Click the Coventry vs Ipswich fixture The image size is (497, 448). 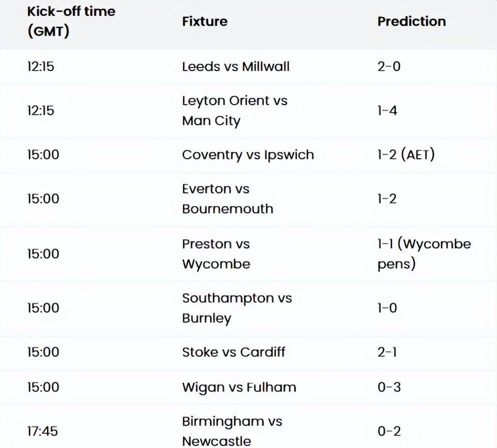point(247,155)
